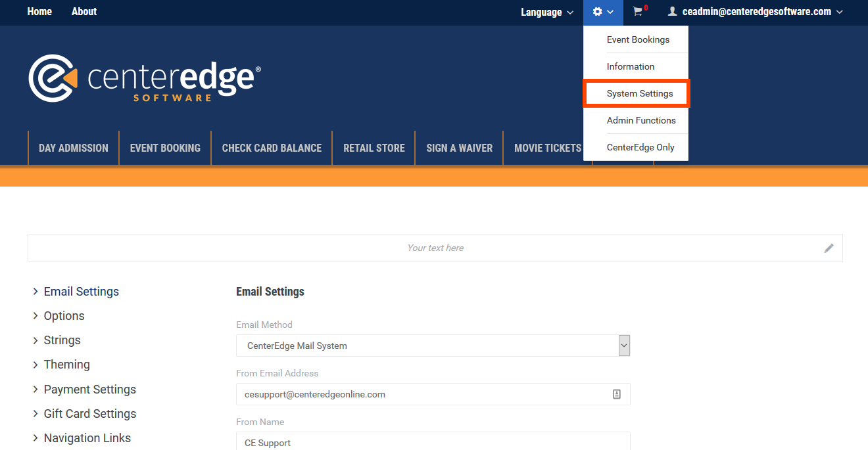Open the Day Admission tab

[74, 148]
